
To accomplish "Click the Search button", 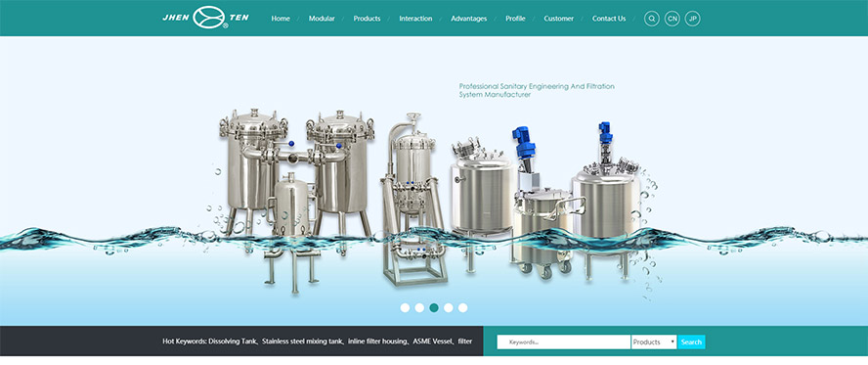I will tap(691, 342).
